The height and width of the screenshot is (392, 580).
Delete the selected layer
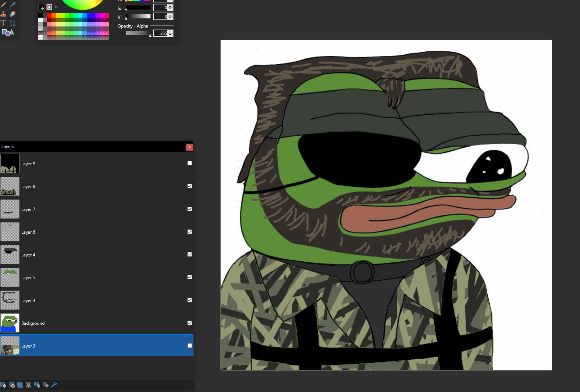[12, 385]
